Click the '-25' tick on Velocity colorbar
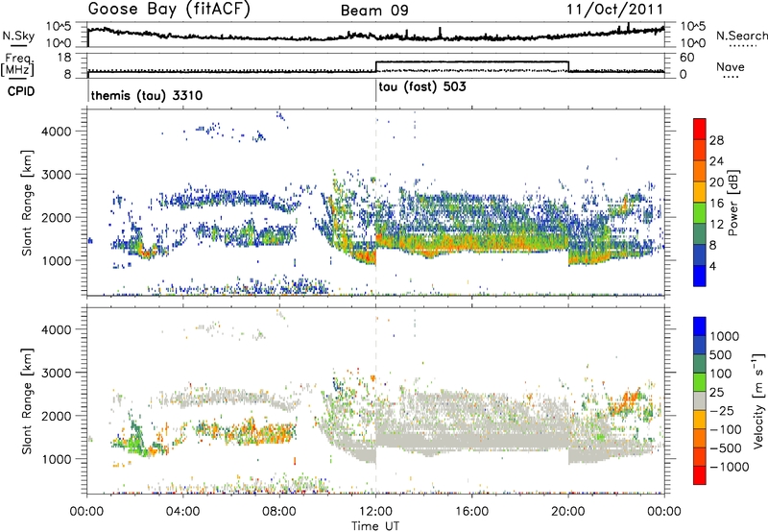768x532 pixels. (x=722, y=410)
